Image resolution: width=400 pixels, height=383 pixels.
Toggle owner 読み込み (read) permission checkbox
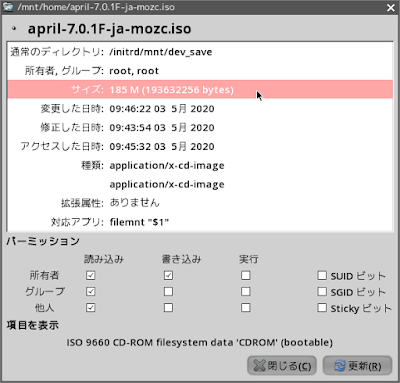[90, 275]
